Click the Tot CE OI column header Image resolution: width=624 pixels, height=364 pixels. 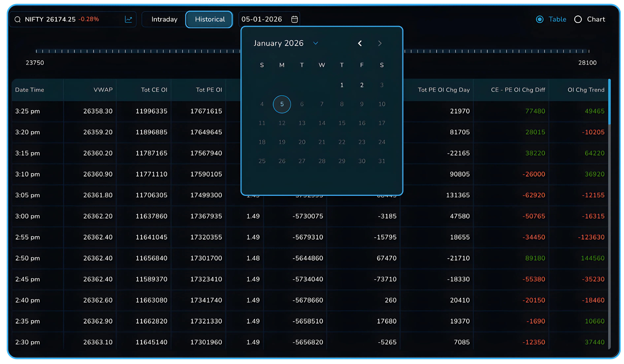tap(154, 90)
